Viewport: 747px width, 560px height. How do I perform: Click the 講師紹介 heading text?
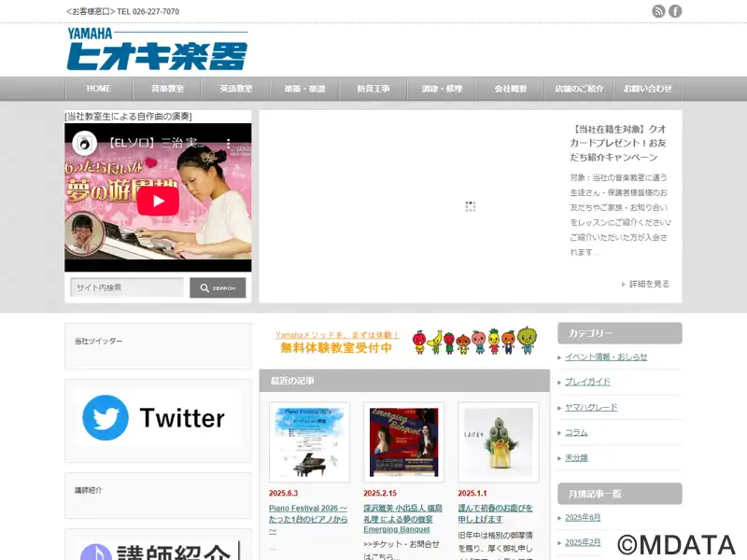click(88, 490)
